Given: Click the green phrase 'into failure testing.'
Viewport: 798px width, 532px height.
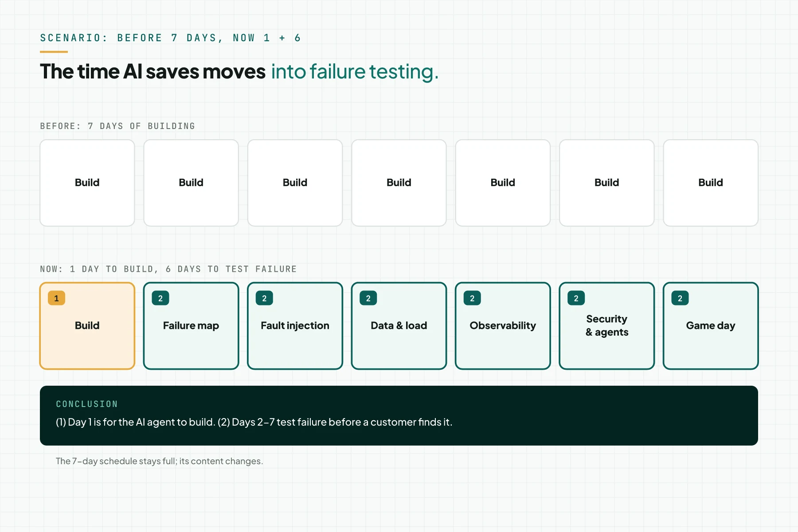Looking at the screenshot, I should (x=355, y=71).
